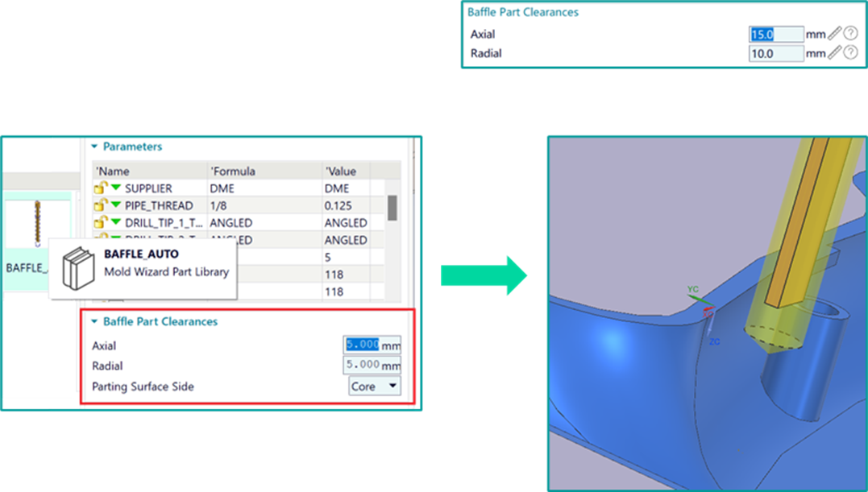Expand the green arrow on PIPE_THREAD row
Viewport: 868px width, 492px height.
(x=117, y=205)
